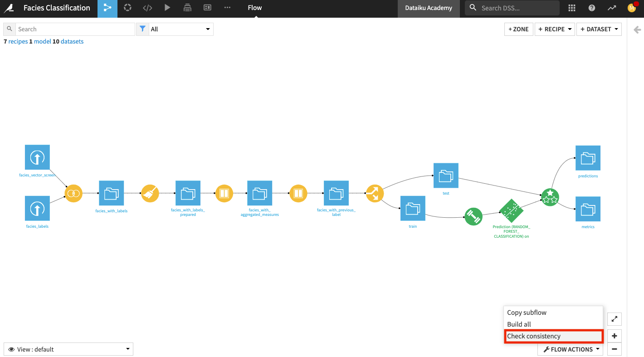Select the test dataset
The width and height of the screenshot is (644, 357).
[446, 176]
